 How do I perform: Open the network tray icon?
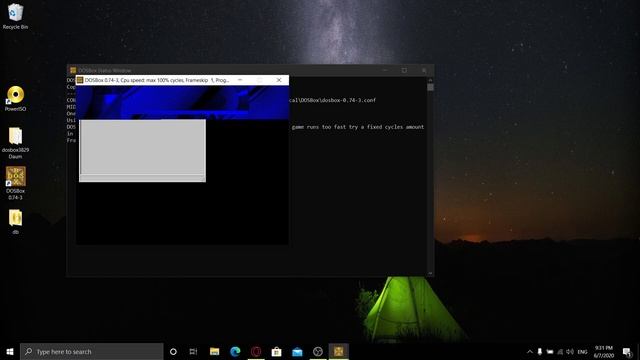click(x=560, y=351)
